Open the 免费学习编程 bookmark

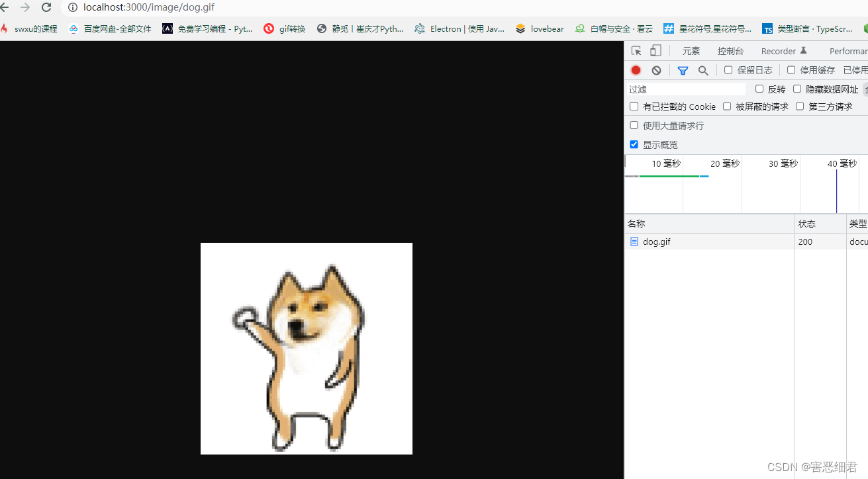pyautogui.click(x=207, y=29)
